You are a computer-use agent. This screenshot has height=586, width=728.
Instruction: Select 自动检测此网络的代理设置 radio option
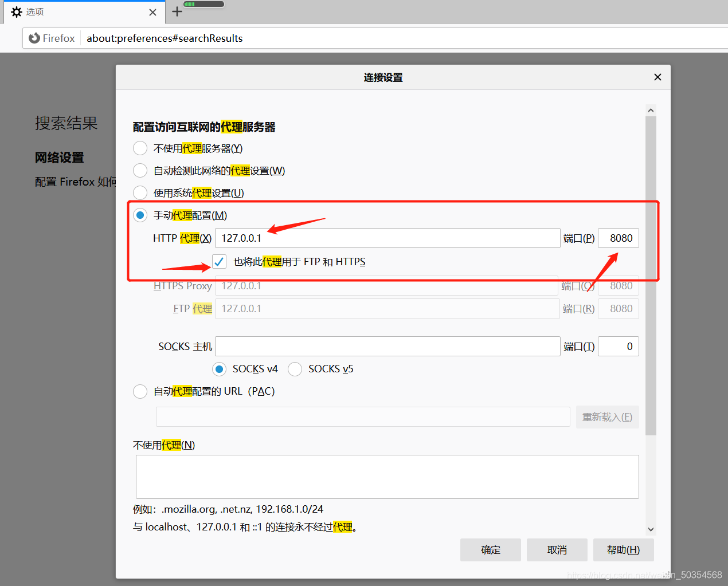tap(140, 171)
